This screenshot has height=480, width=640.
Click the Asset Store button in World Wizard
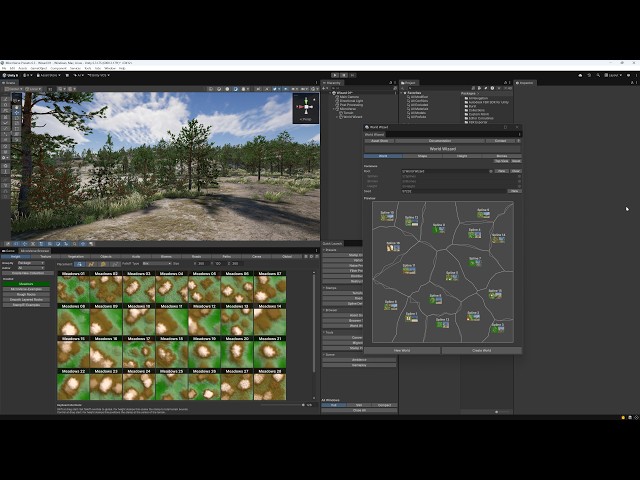[x=379, y=141]
